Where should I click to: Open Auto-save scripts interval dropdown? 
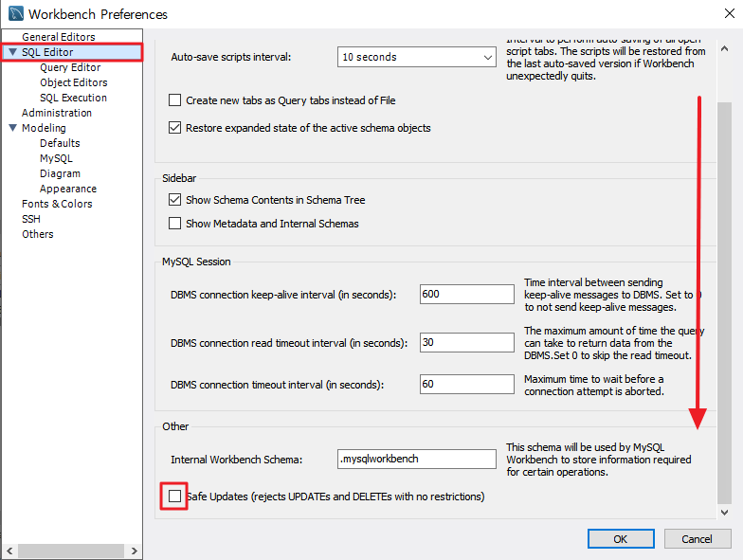pyautogui.click(x=417, y=57)
